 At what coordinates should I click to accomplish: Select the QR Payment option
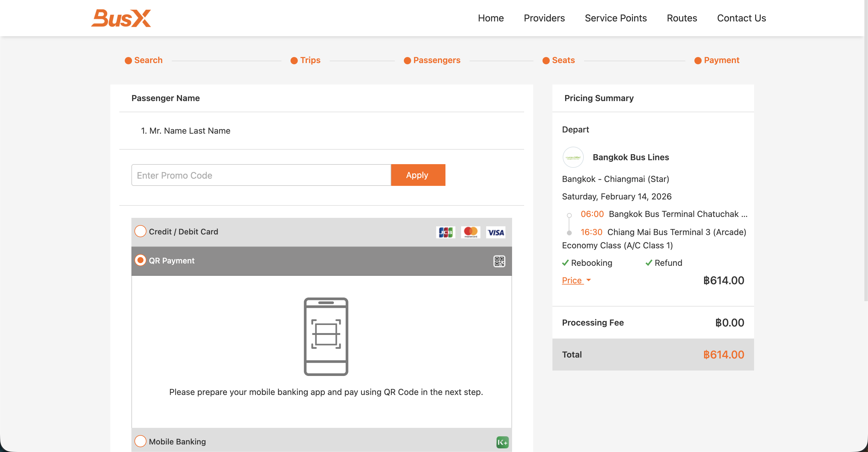(140, 260)
